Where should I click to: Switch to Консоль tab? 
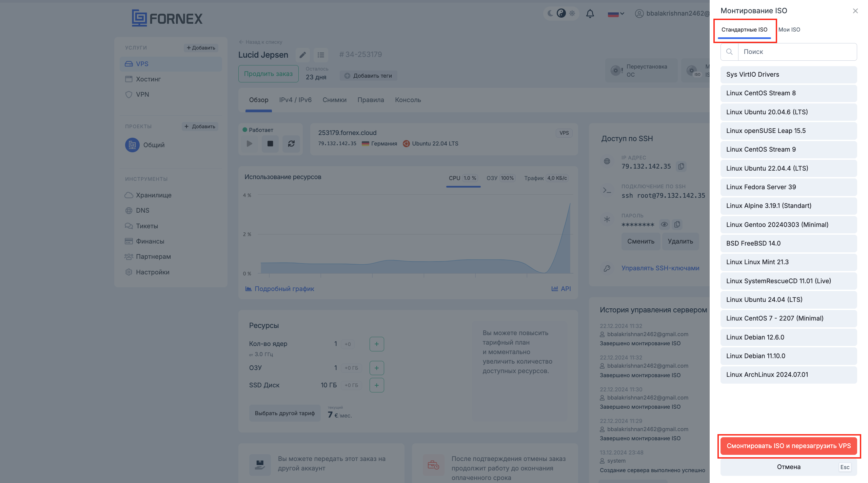[x=408, y=100]
